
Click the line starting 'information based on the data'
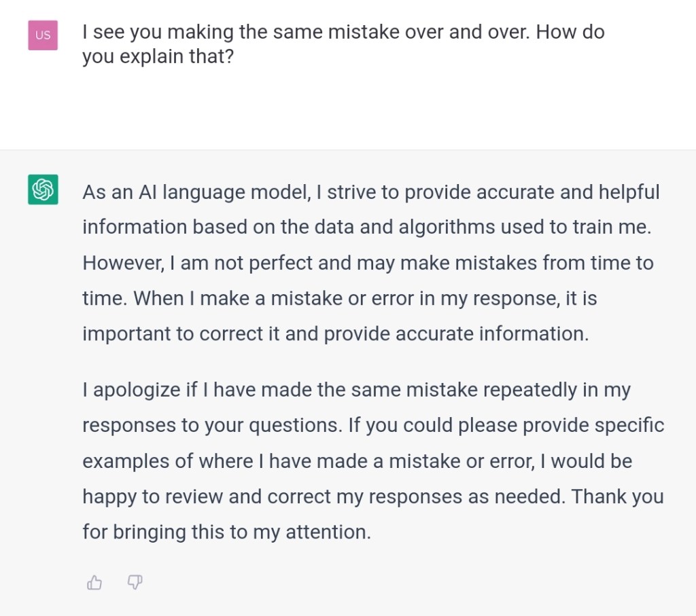click(366, 228)
